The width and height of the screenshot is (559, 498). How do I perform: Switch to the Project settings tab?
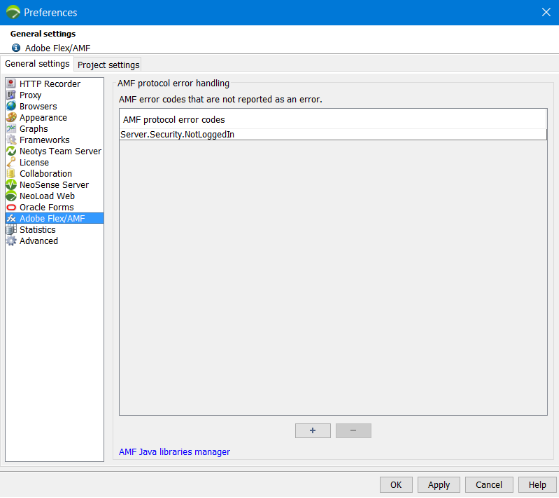pyautogui.click(x=108, y=65)
